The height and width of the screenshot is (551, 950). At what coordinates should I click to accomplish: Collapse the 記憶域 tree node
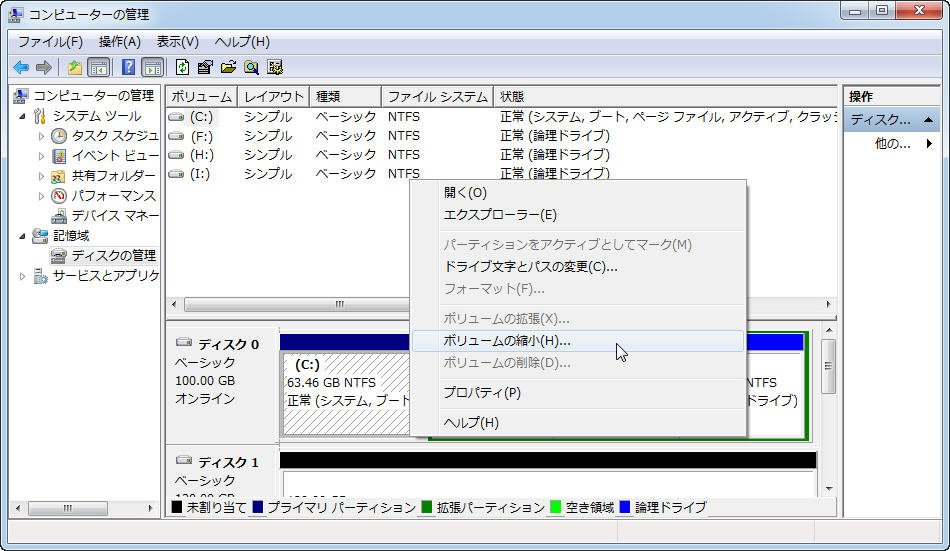pyautogui.click(x=22, y=236)
